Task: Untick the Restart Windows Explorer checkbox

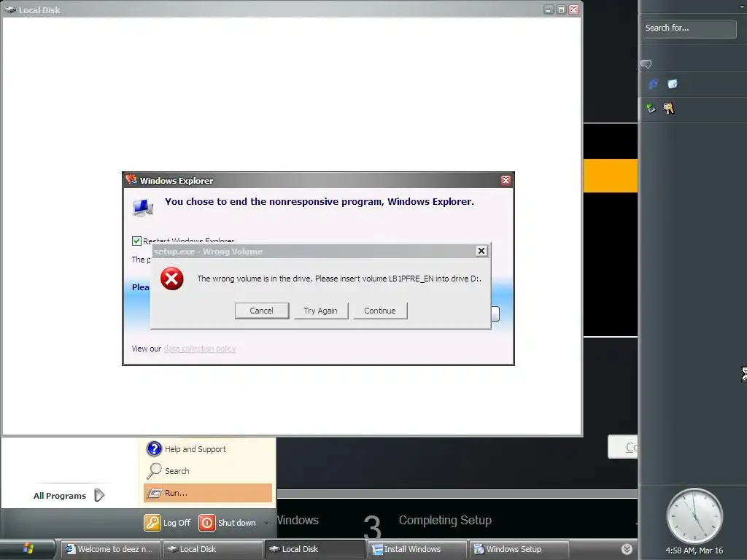Action: point(136,241)
